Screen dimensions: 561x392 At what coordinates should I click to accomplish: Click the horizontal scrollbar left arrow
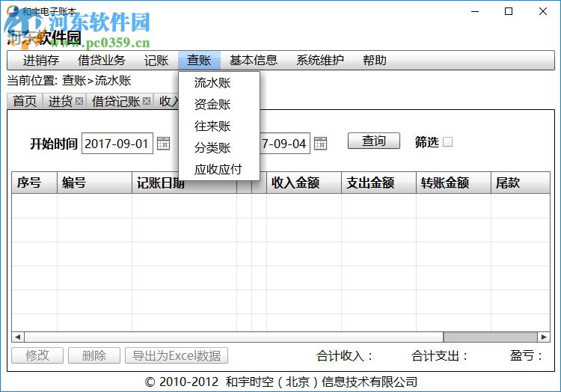click(x=17, y=337)
